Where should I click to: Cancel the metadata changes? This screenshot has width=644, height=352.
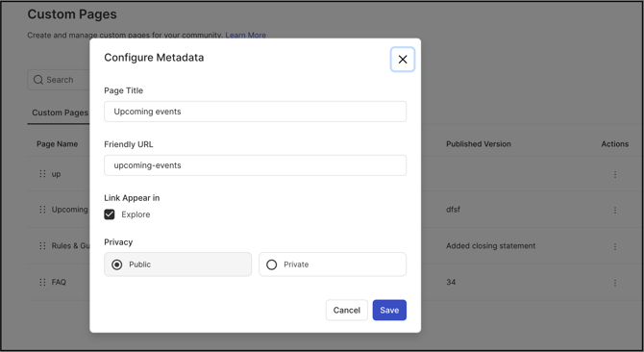(347, 310)
